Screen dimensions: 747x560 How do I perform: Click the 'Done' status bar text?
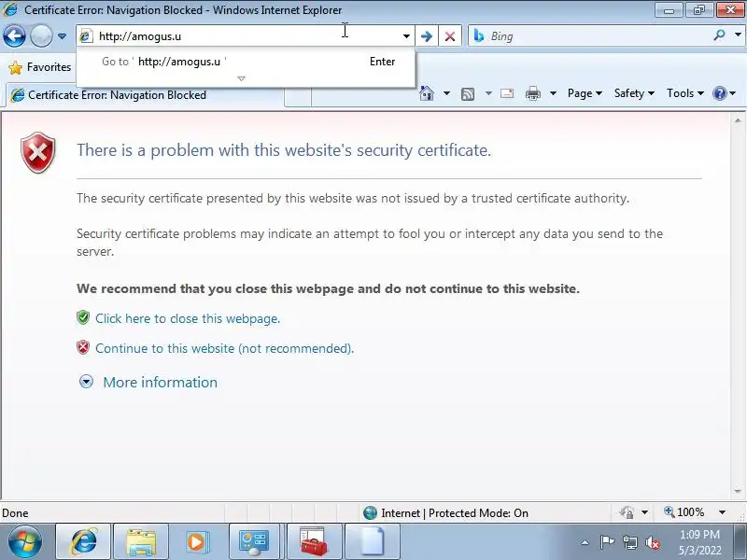[x=15, y=512]
